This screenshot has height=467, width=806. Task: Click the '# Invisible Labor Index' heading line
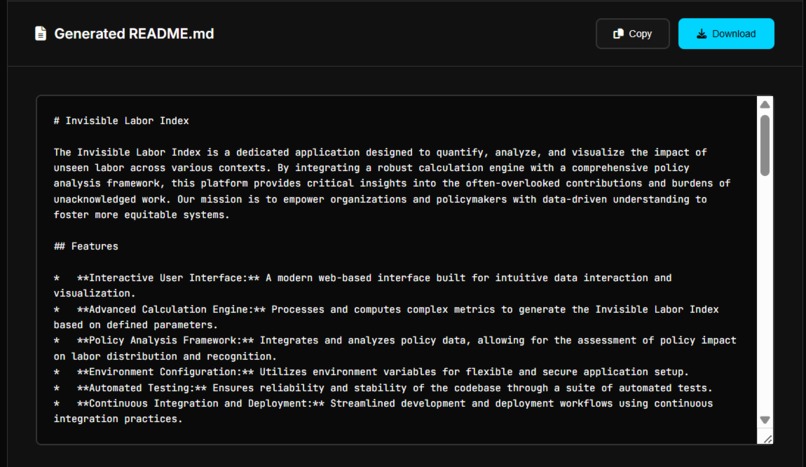121,121
